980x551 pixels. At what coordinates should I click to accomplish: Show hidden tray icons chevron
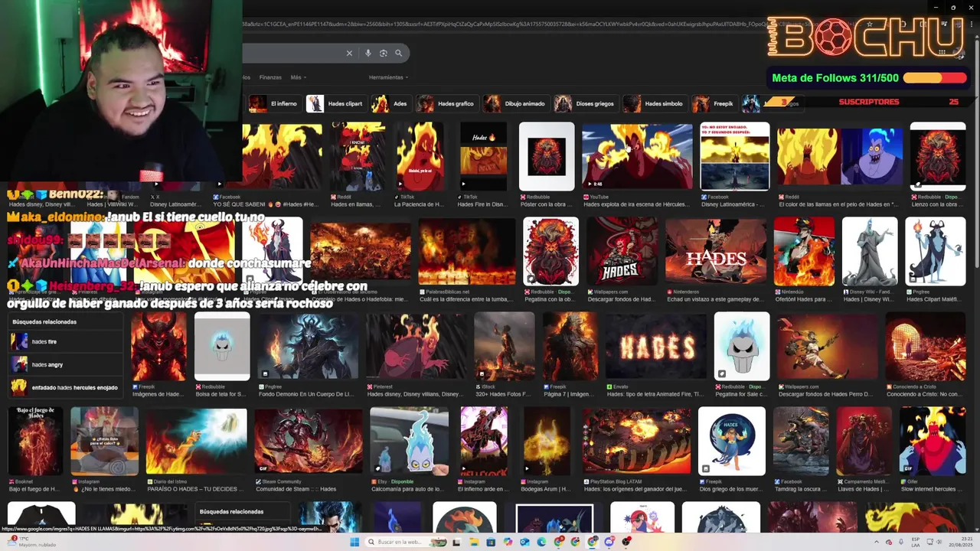pos(878,542)
